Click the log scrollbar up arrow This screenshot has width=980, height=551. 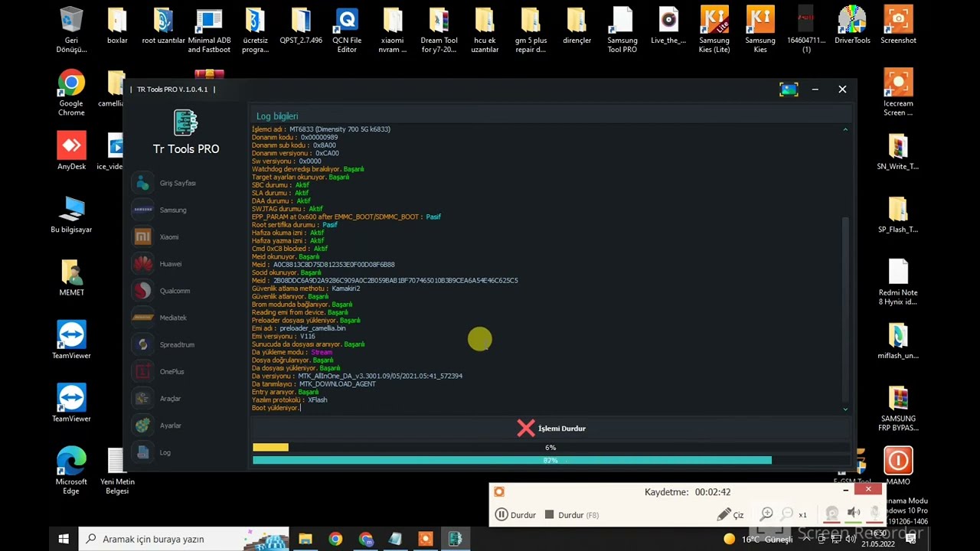845,129
